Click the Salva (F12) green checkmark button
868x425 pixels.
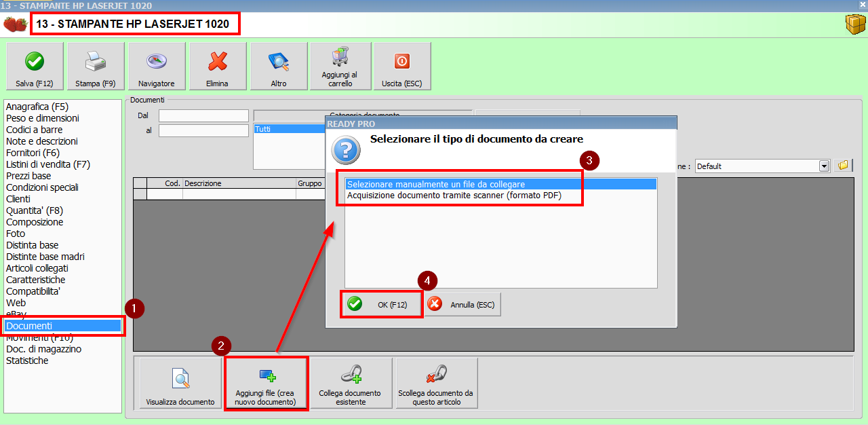[35, 66]
